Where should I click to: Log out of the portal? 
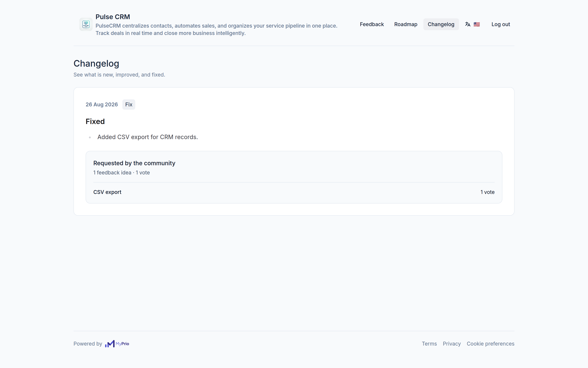(501, 24)
